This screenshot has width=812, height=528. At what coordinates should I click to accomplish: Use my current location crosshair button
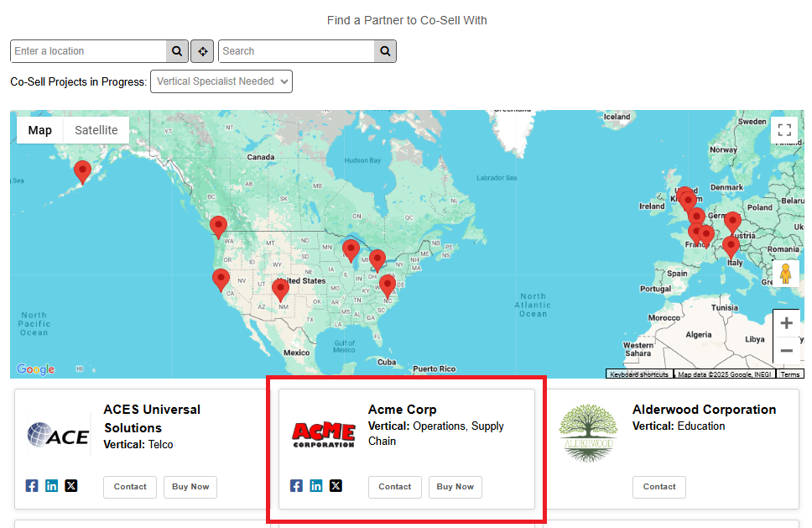click(202, 51)
